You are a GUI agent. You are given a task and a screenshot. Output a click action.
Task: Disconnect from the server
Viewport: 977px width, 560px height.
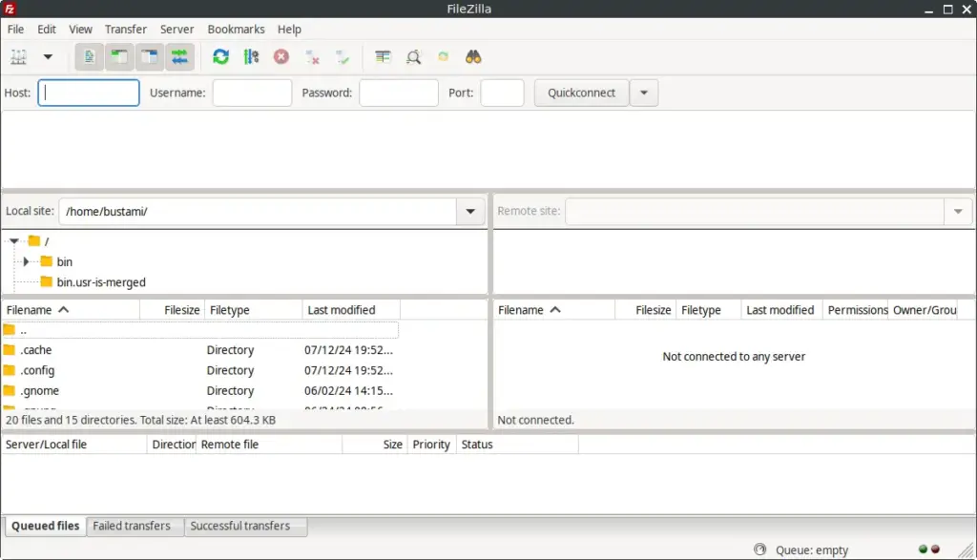(312, 56)
